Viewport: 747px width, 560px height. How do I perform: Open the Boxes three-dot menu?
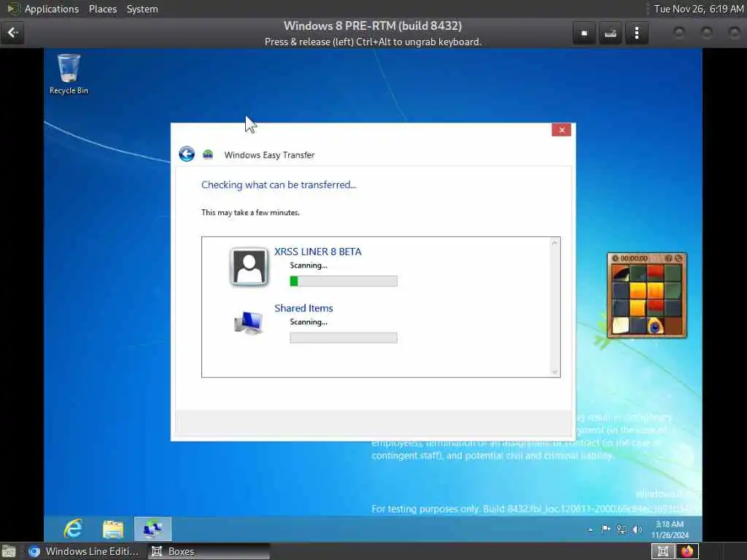coord(636,34)
